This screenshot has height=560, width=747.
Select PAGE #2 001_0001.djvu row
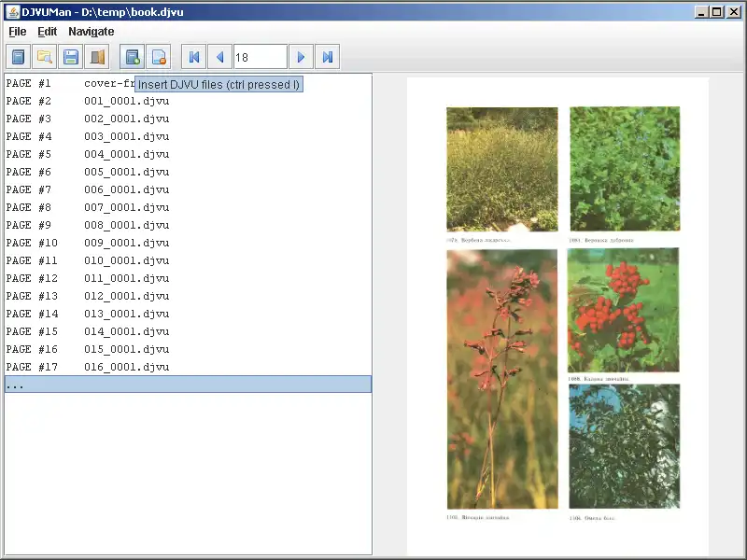point(88,101)
